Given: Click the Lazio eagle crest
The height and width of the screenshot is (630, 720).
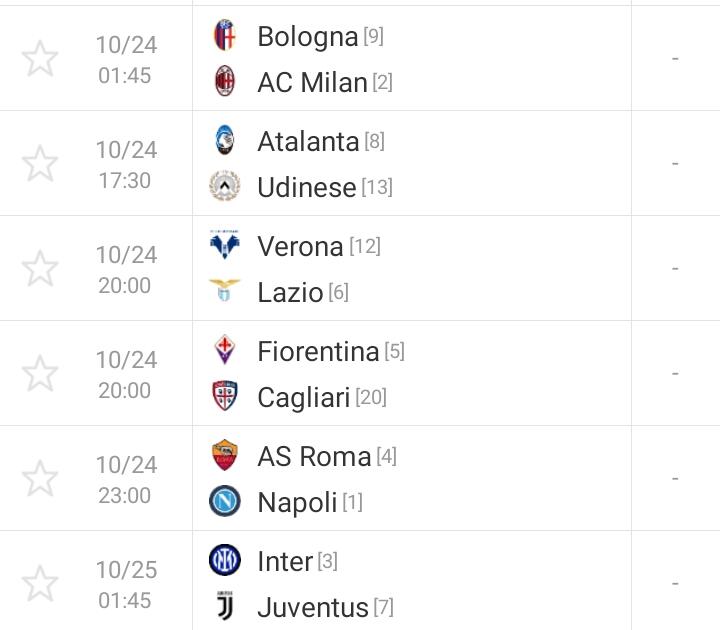Looking at the screenshot, I should tap(225, 292).
